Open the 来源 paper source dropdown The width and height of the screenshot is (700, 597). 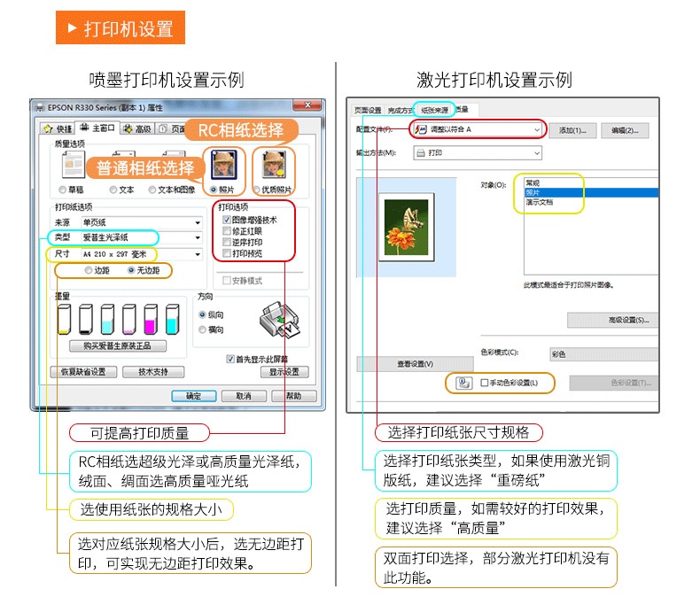coord(142,222)
